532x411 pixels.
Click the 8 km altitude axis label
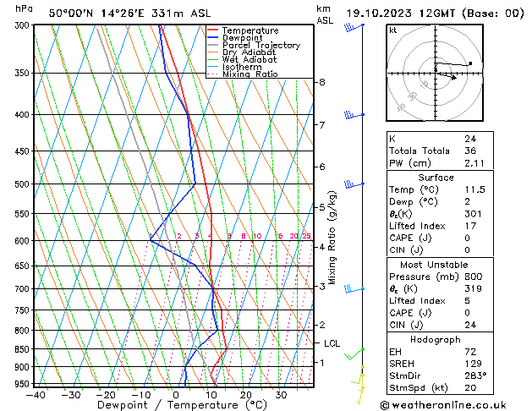[x=321, y=82]
